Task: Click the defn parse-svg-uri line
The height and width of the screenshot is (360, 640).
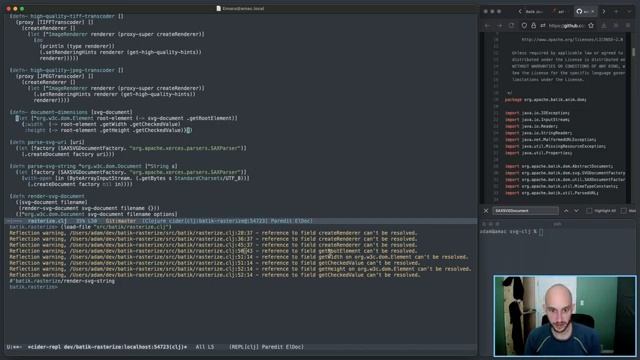Action: click(x=47, y=142)
